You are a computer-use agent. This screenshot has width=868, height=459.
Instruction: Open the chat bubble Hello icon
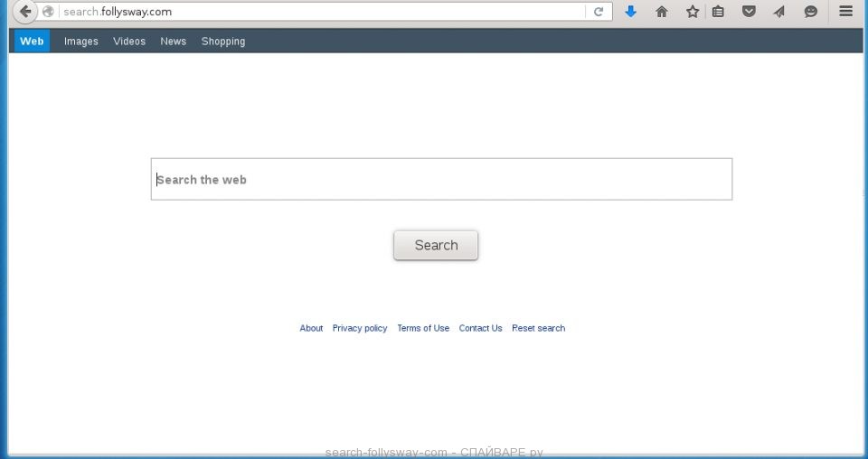(x=810, y=12)
